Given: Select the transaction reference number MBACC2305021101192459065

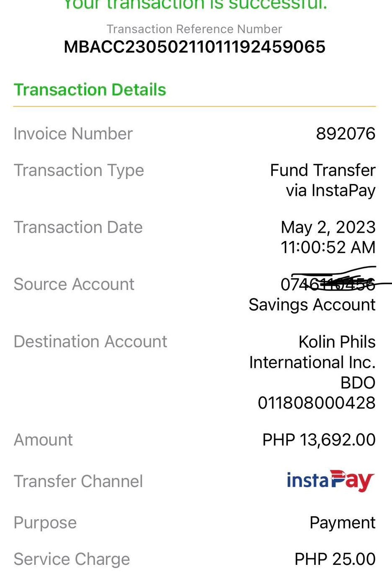Looking at the screenshot, I should [x=195, y=47].
